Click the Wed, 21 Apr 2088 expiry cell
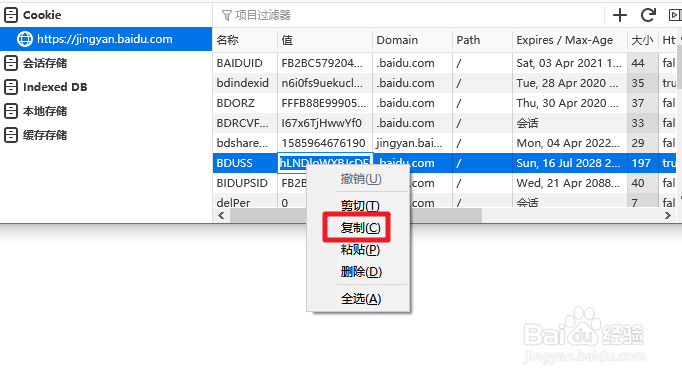The image size is (682, 380). point(570,183)
